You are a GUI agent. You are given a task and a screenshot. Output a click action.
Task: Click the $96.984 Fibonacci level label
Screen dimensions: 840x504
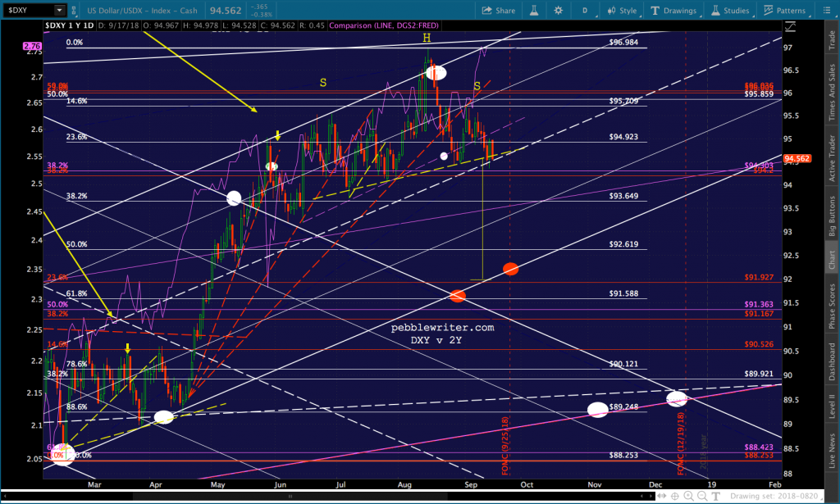click(x=623, y=42)
